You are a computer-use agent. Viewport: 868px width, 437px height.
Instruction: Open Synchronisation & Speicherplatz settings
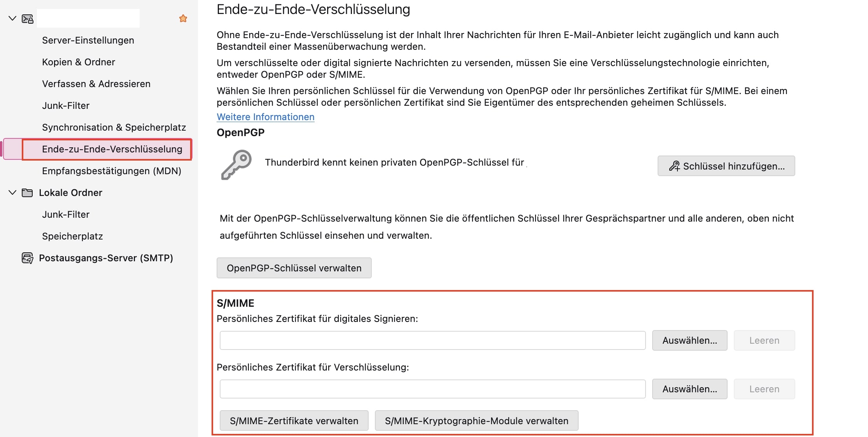click(x=114, y=127)
